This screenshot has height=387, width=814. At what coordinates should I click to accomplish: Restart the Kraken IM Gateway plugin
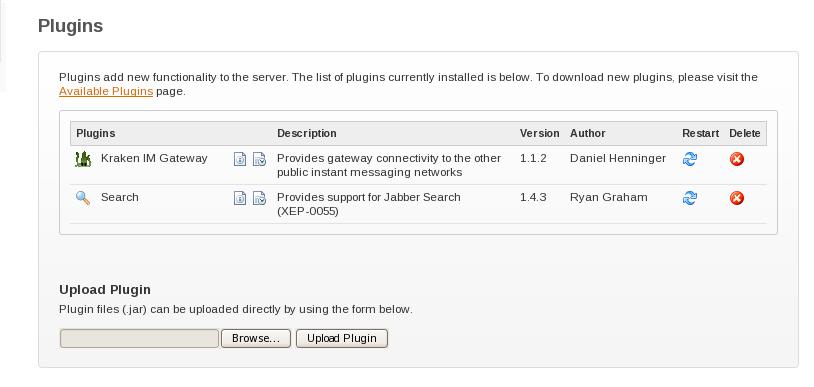689,159
